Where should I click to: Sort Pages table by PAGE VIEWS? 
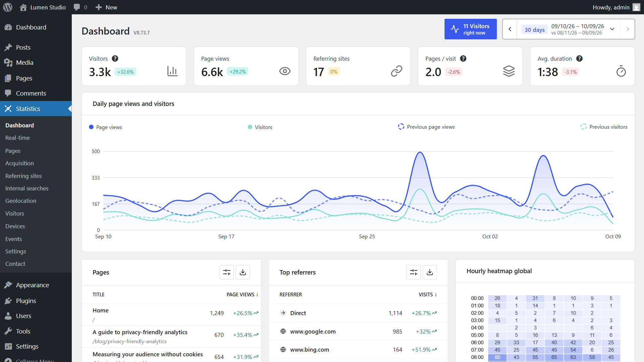point(242,294)
